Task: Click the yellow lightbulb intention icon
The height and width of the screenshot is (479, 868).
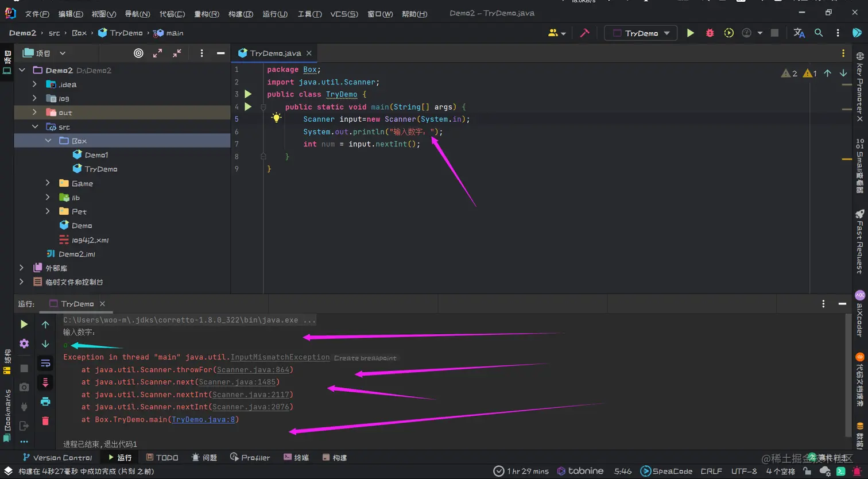Action: 276,118
